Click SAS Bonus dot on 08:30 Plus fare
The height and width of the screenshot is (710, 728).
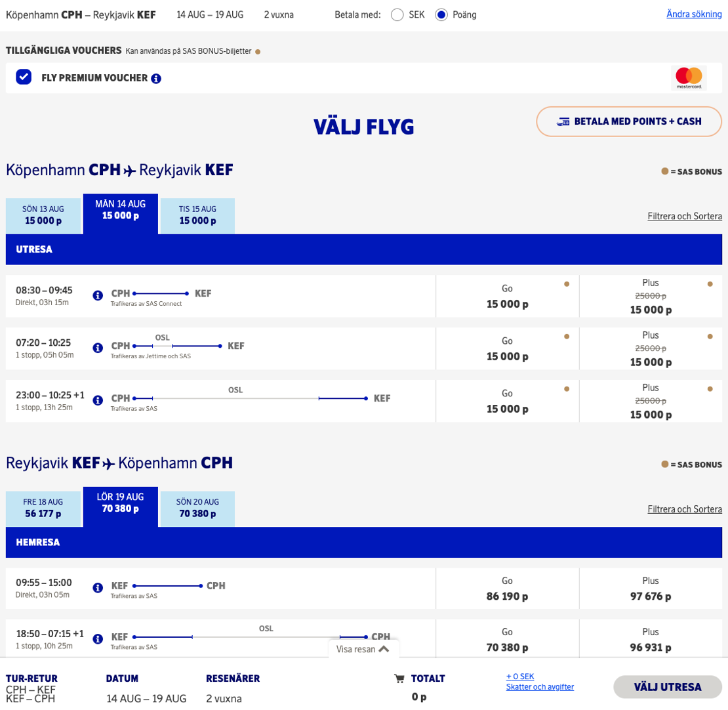pyautogui.click(x=710, y=284)
